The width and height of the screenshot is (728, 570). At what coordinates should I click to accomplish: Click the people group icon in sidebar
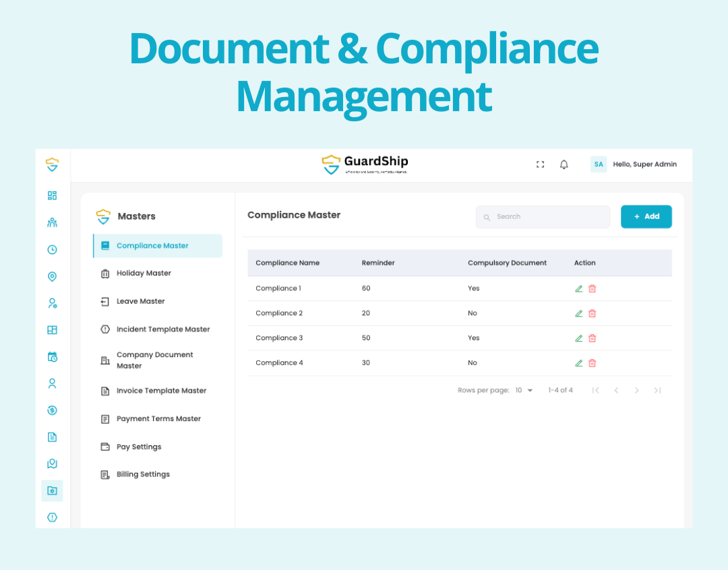[52, 222]
